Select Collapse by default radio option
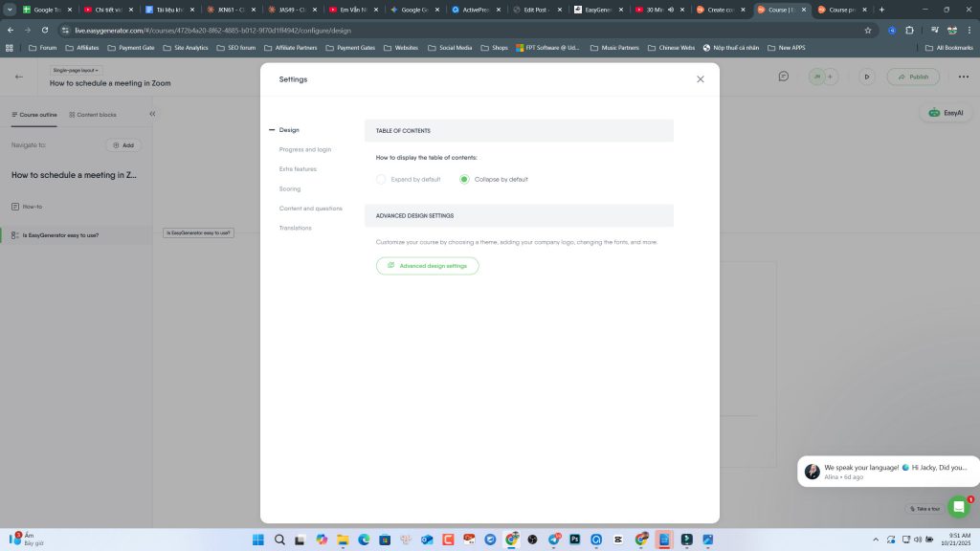 click(x=465, y=179)
